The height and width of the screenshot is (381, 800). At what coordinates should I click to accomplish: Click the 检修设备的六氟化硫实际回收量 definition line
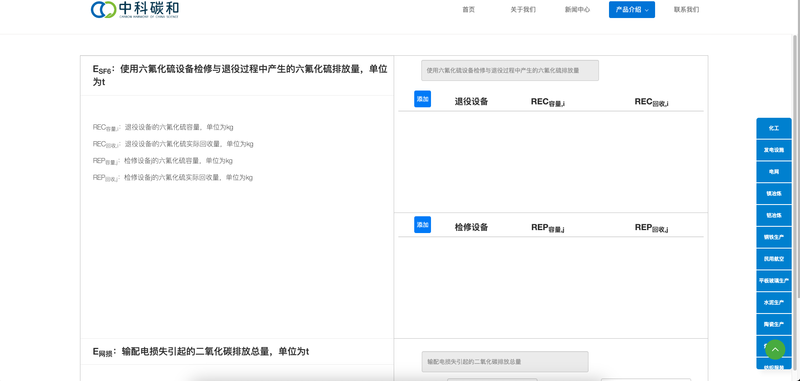tap(172, 178)
